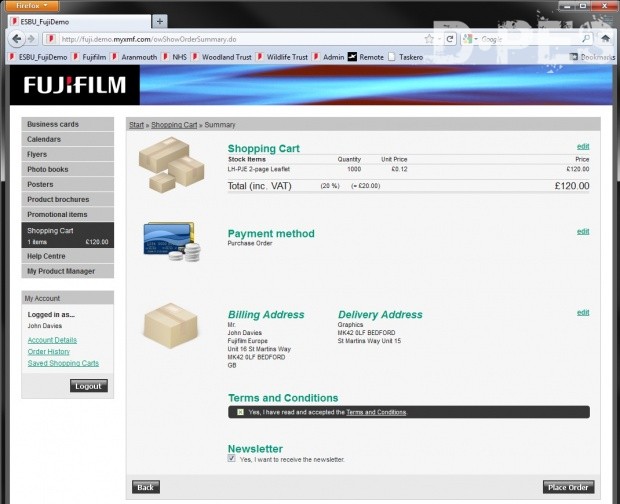Open the ESBU_FujiDemo bookmark

(38, 57)
